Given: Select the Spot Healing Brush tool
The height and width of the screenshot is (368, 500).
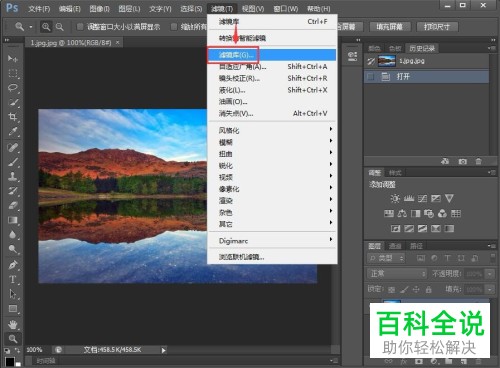Looking at the screenshot, I should pyautogui.click(x=13, y=147).
